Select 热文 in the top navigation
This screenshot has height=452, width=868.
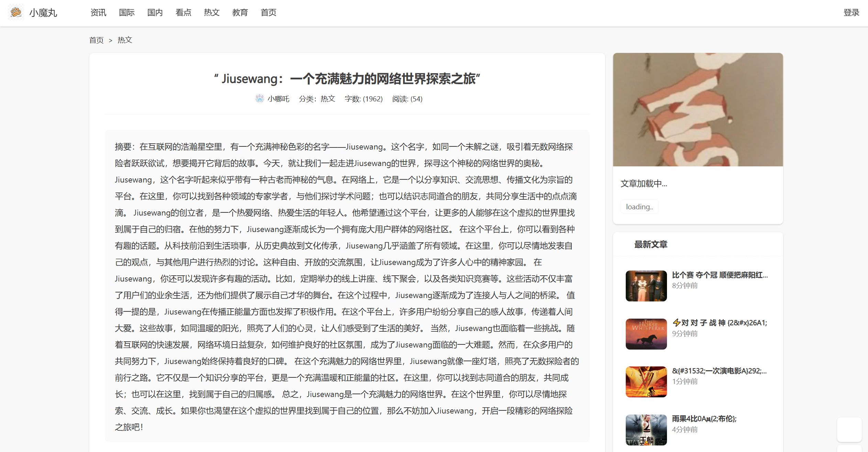point(212,12)
